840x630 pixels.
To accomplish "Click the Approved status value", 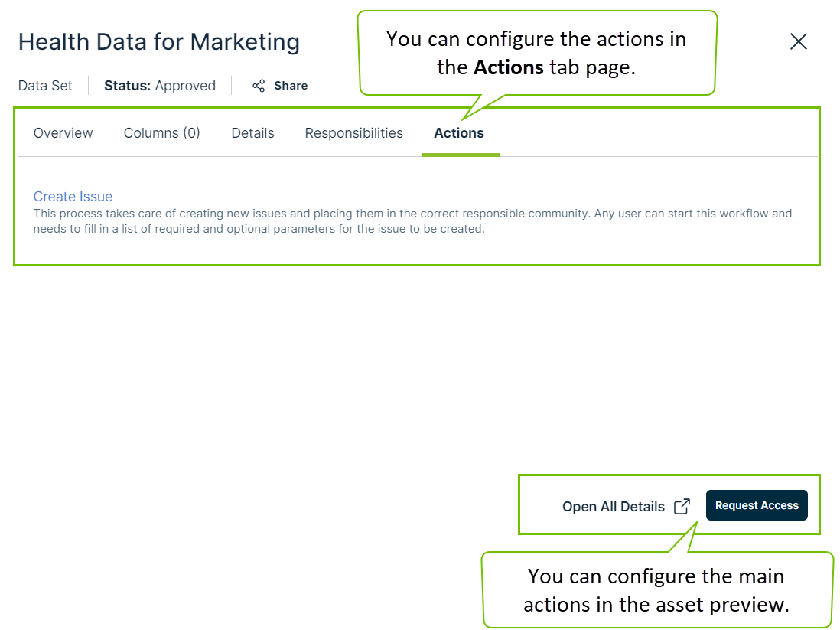I will click(x=185, y=86).
